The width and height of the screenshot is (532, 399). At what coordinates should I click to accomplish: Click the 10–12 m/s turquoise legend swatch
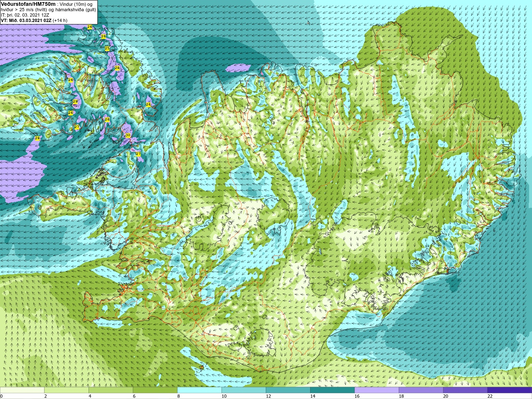tap(244, 390)
